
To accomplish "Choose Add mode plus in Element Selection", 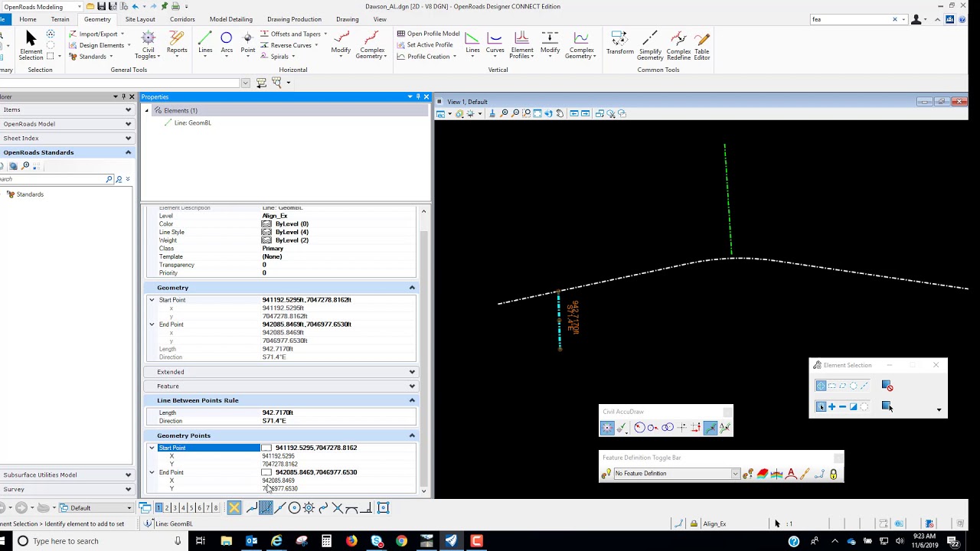I will coord(831,406).
